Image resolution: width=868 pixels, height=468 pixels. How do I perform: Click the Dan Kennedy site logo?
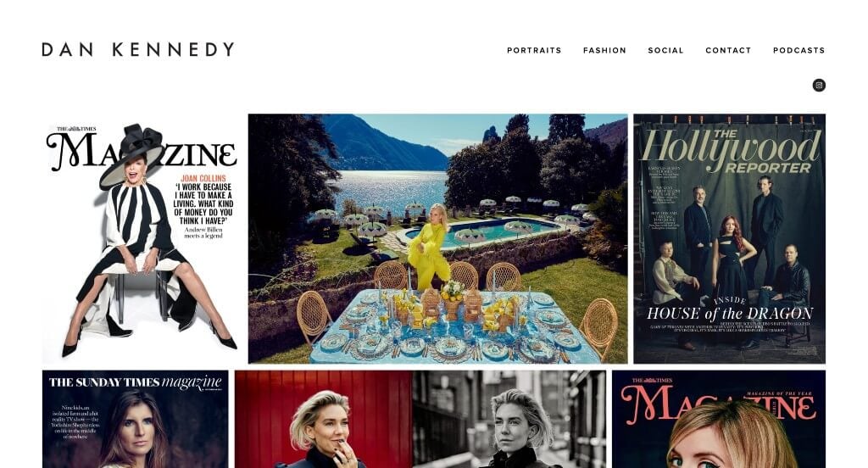click(138, 49)
